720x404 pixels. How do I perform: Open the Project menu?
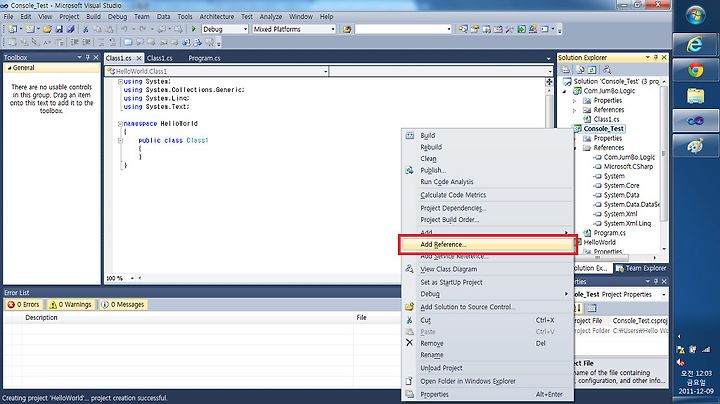[x=69, y=17]
